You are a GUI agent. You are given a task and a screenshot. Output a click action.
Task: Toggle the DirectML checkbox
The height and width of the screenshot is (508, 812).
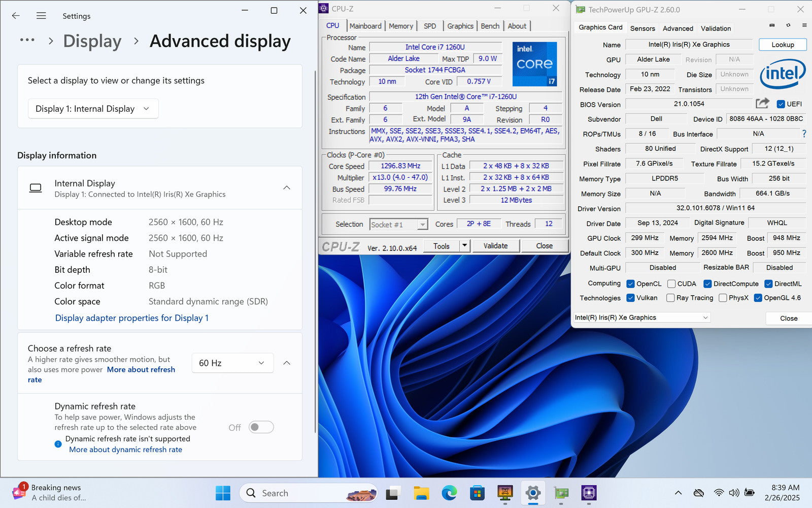pos(768,284)
